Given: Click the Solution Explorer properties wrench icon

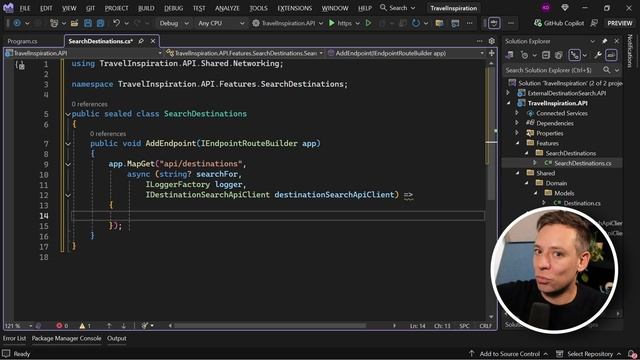Looking at the screenshot, I should (x=598, y=55).
